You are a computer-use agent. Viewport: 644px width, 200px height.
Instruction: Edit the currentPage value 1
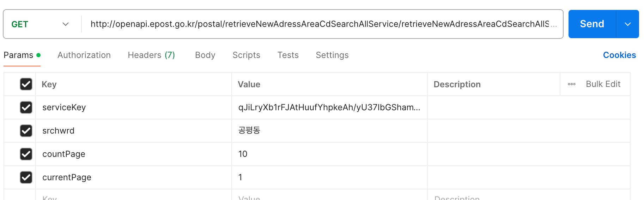329,177
